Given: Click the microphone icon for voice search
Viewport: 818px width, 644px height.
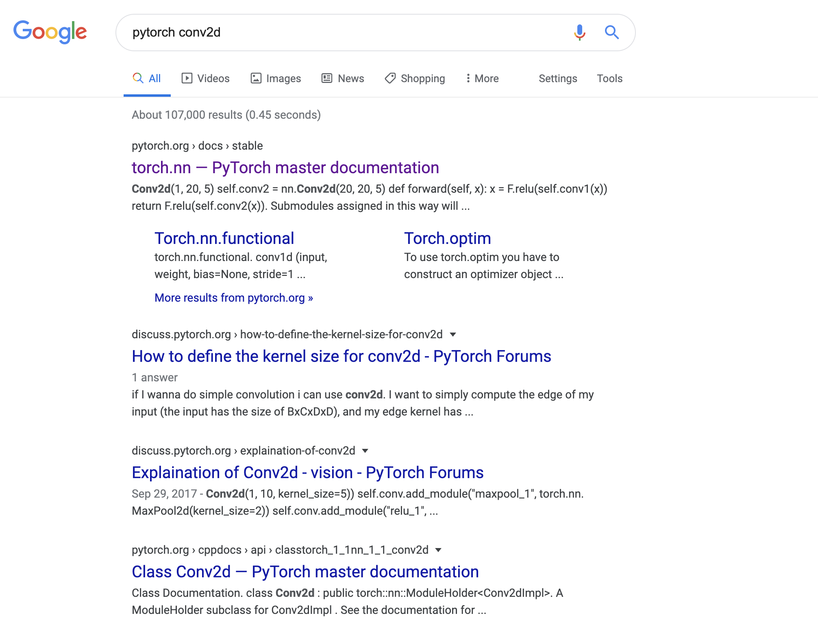Looking at the screenshot, I should pos(579,33).
